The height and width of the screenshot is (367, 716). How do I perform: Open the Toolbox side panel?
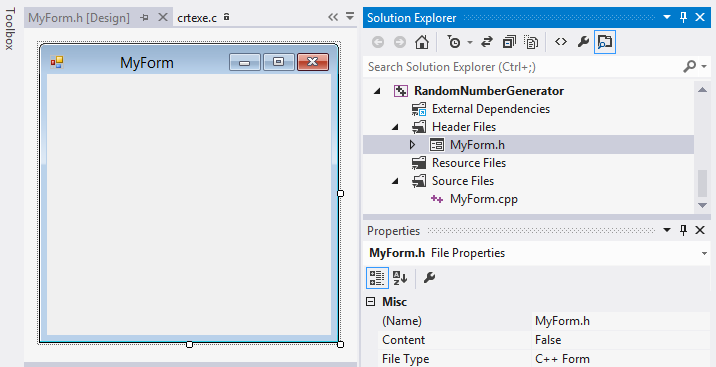coord(10,28)
